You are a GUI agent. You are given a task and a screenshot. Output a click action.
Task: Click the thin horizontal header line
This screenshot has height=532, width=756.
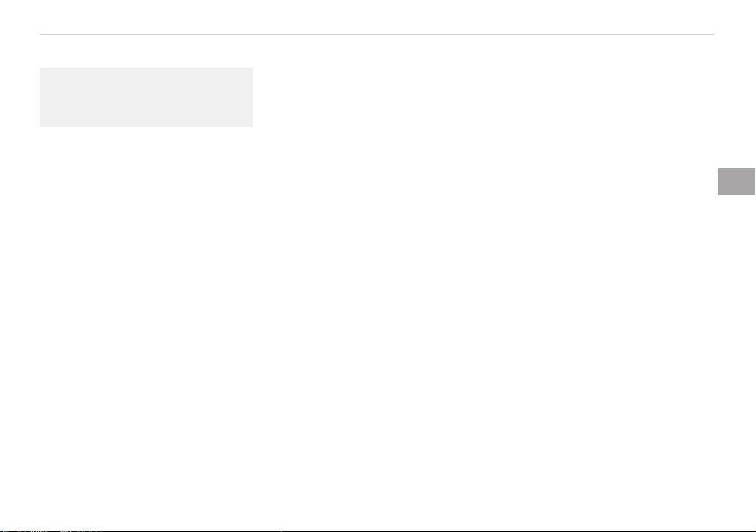[377, 34]
